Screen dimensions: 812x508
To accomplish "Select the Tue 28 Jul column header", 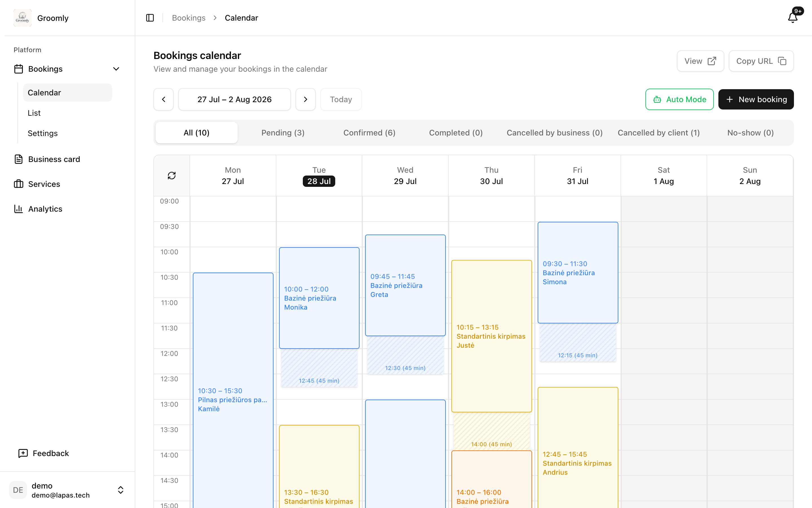I will (x=319, y=176).
